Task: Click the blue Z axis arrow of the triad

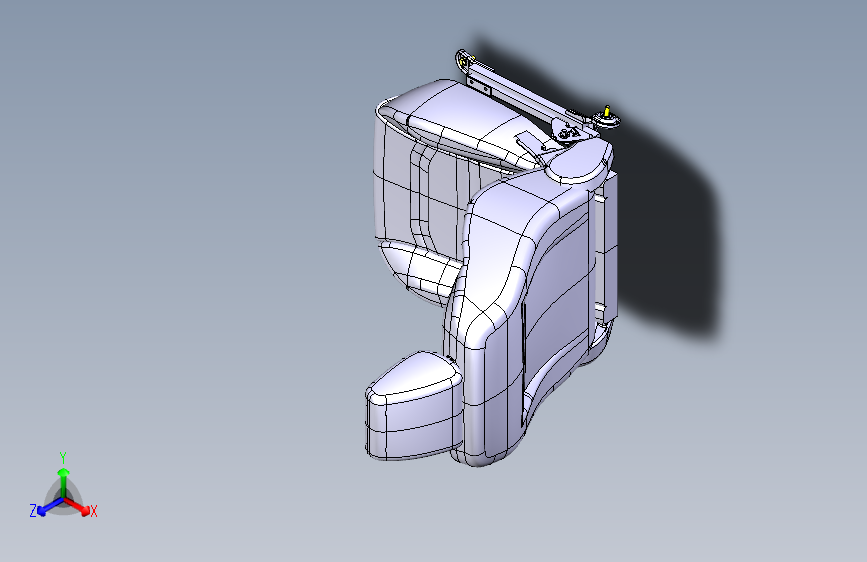Action: [50, 506]
